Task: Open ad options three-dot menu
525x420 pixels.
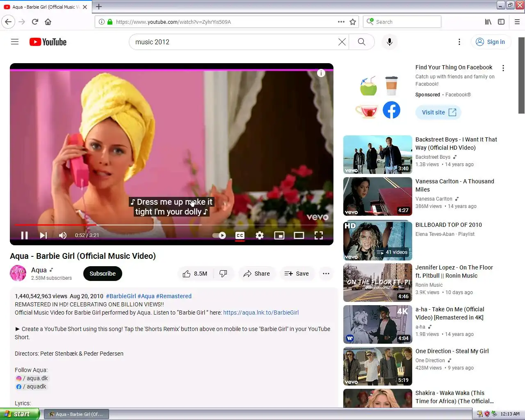Action: point(503,68)
